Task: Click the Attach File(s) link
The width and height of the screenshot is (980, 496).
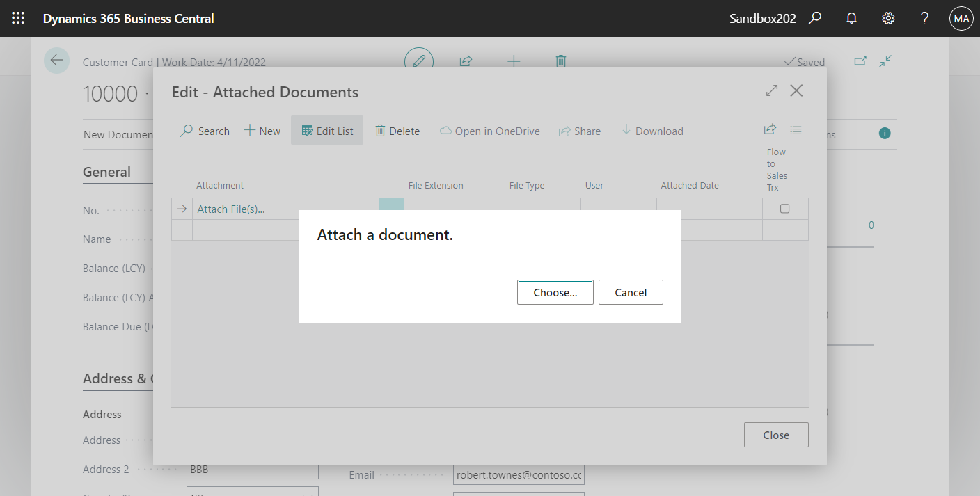Action: tap(230, 209)
